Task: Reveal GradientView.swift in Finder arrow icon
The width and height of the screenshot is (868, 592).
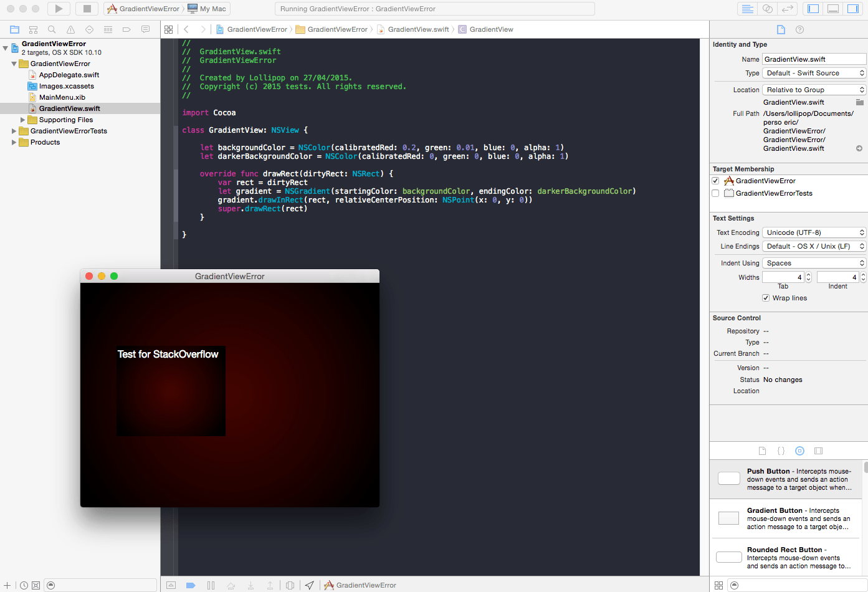Action: (x=859, y=148)
